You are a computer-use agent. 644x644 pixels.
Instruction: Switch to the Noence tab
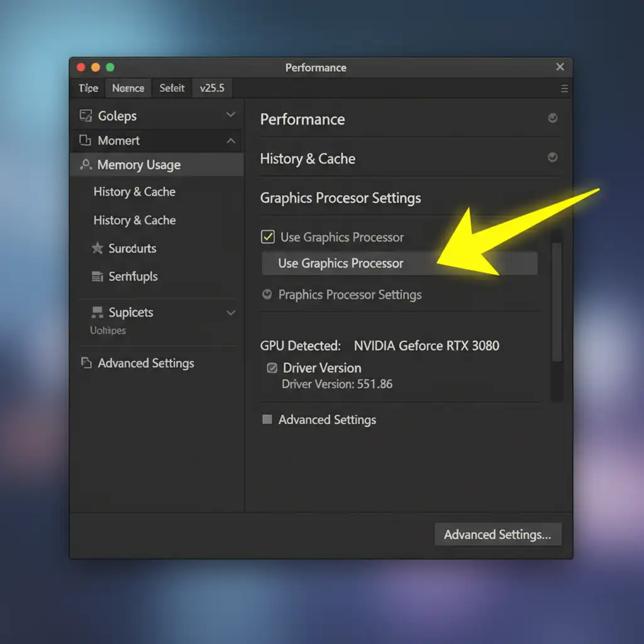(128, 88)
